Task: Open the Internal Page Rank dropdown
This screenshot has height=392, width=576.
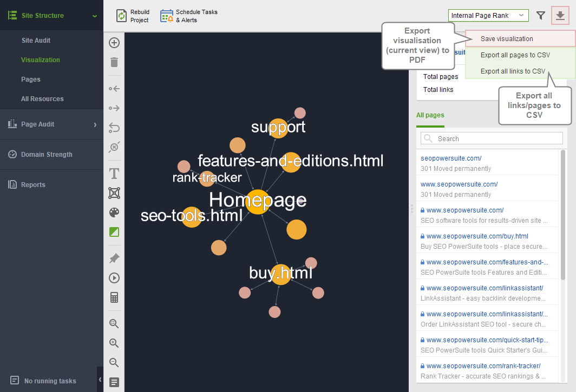Action: coord(488,16)
